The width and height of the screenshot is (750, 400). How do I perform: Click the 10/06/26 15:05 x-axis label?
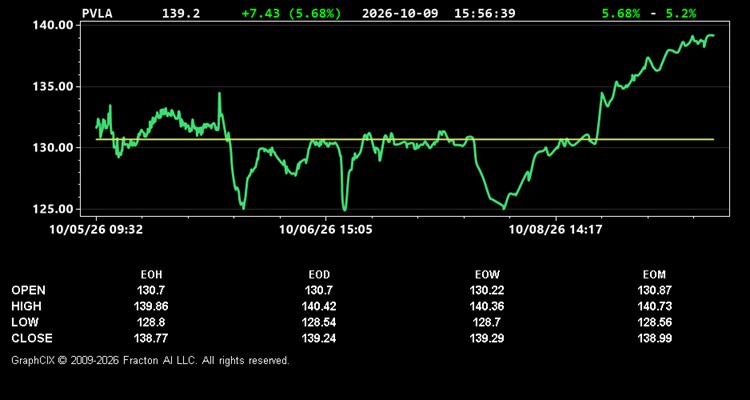(x=326, y=229)
